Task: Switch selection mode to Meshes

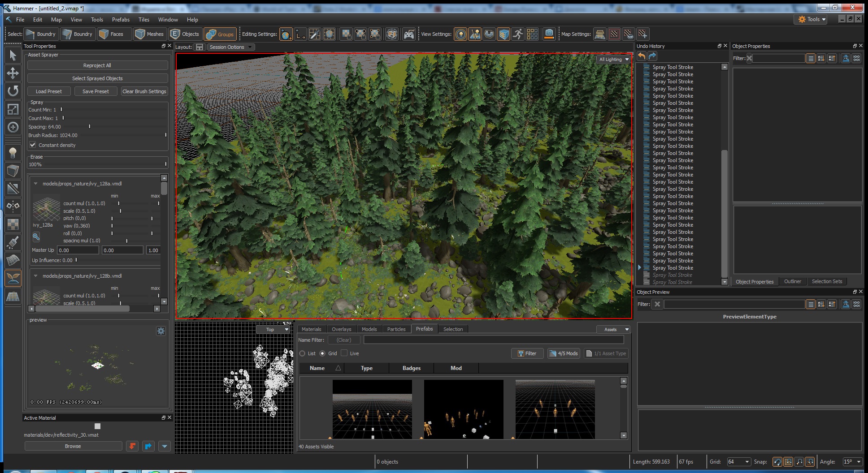Action: click(150, 34)
